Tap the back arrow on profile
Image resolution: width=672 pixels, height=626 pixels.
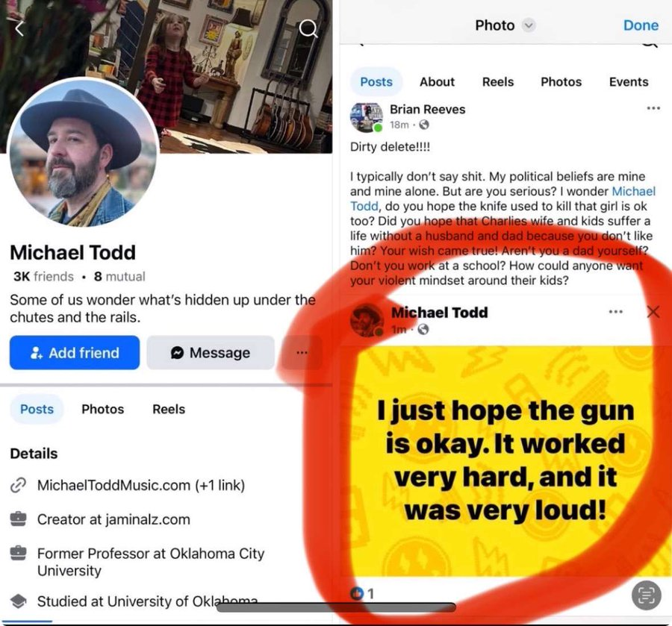click(19, 28)
